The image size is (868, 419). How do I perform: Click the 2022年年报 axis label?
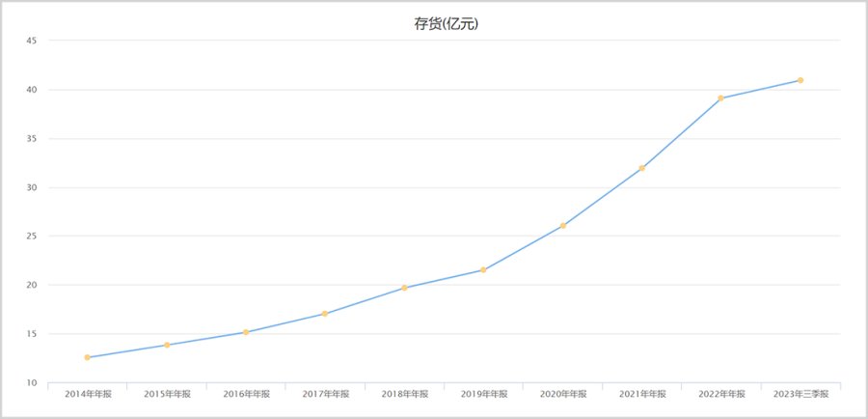721,394
